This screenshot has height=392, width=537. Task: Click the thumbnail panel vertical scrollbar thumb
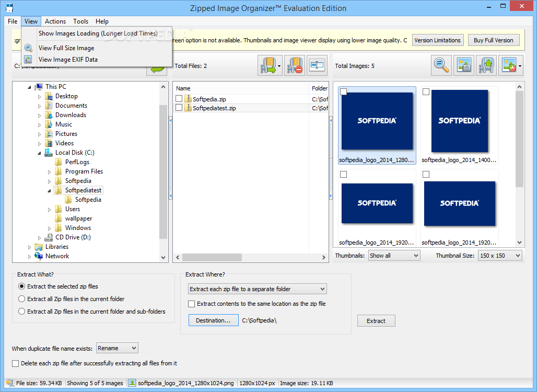click(x=520, y=139)
